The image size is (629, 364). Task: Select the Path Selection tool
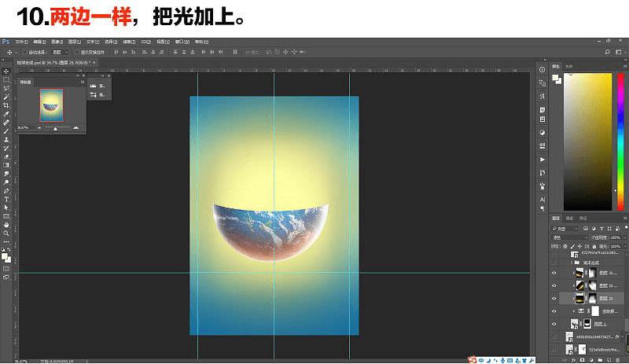(6, 208)
